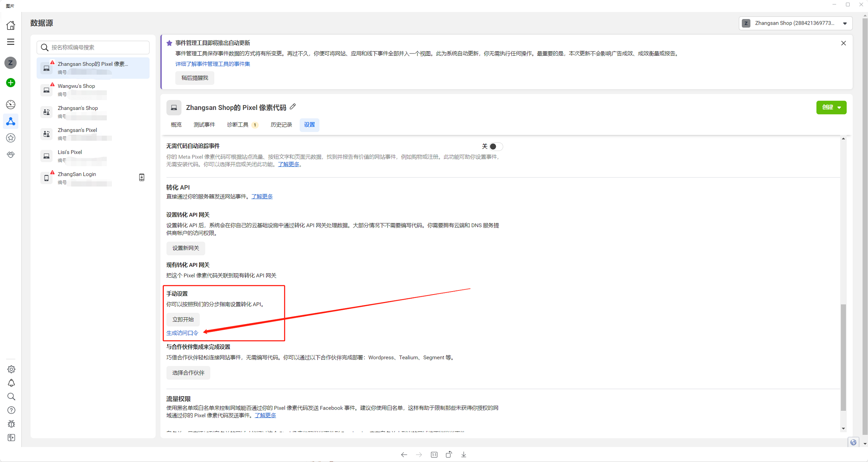Open the dashboard gauge icon in the sidebar

pyautogui.click(x=11, y=104)
